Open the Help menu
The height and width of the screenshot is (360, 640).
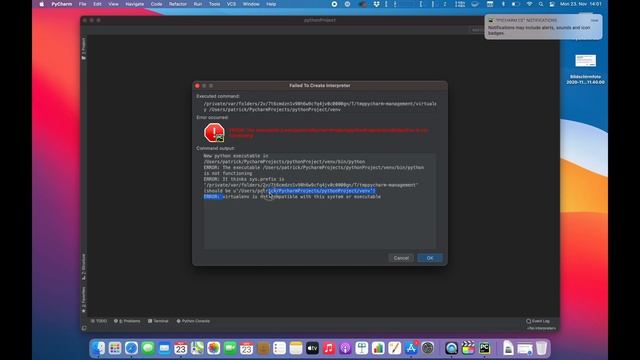(x=271, y=4)
